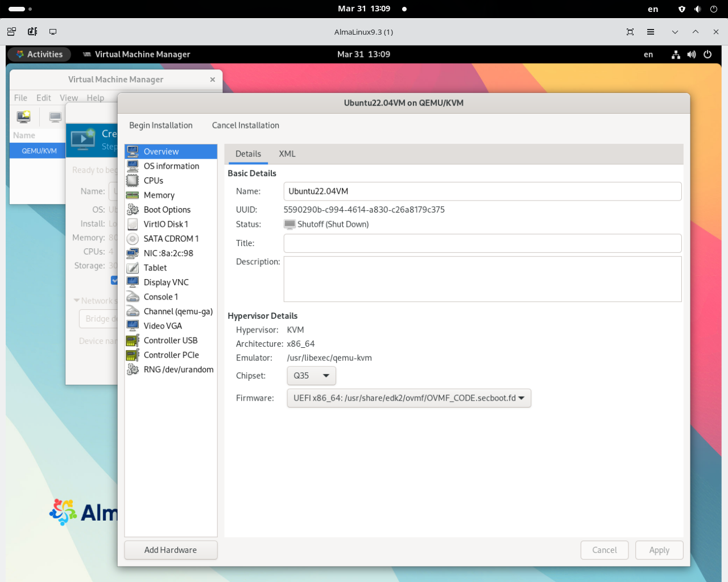The height and width of the screenshot is (582, 728).
Task: Click the power icon in guest top bar
Action: pos(708,55)
